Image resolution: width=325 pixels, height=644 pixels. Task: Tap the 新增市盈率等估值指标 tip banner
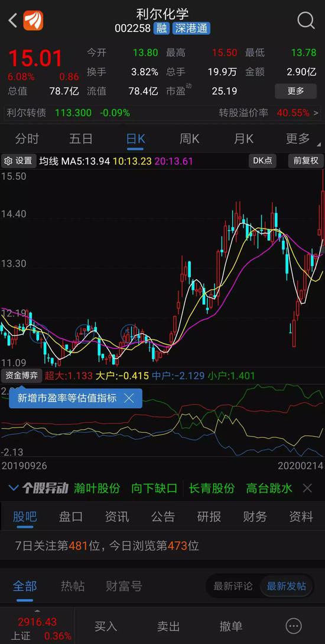(76, 398)
